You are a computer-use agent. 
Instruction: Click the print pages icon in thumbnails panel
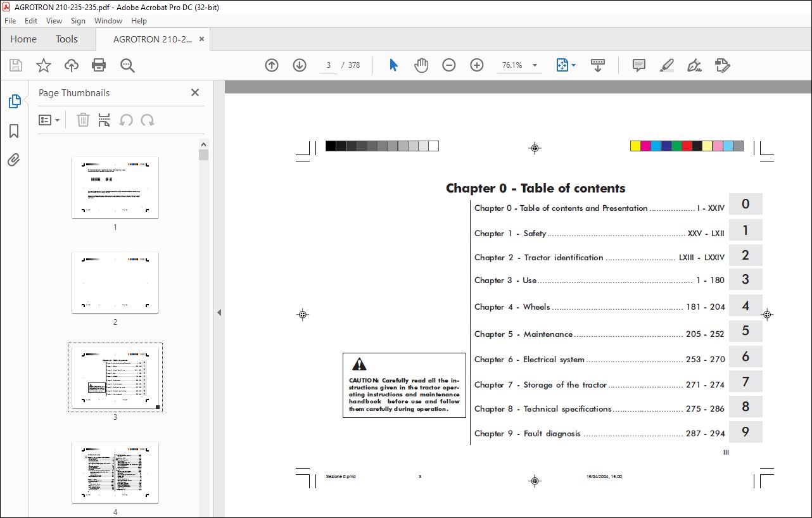(105, 120)
